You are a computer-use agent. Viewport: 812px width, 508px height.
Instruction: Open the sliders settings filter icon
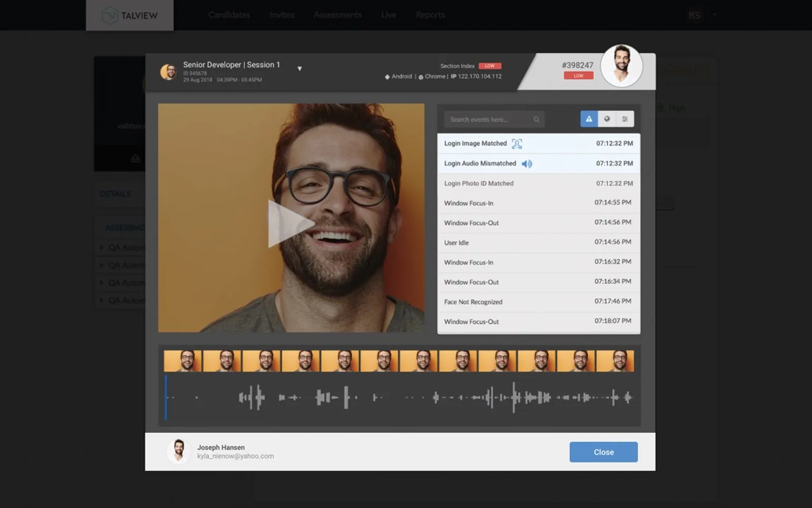625,119
